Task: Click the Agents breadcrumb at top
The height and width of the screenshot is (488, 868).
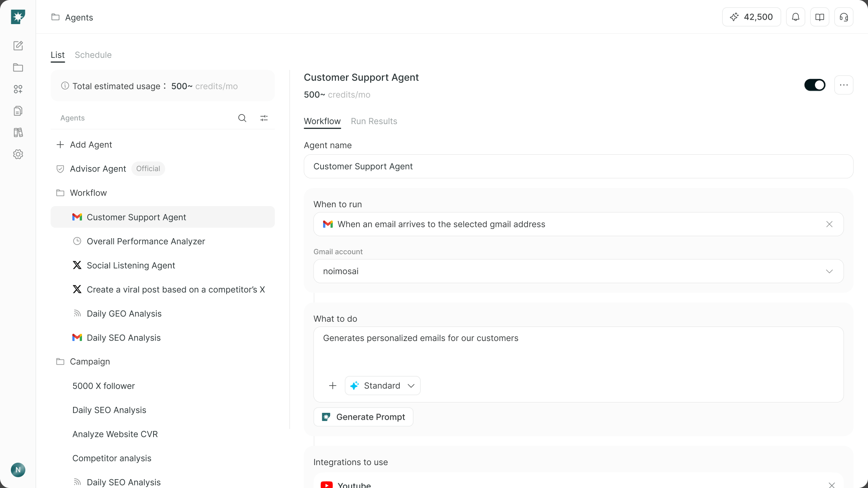Action: coord(79,17)
